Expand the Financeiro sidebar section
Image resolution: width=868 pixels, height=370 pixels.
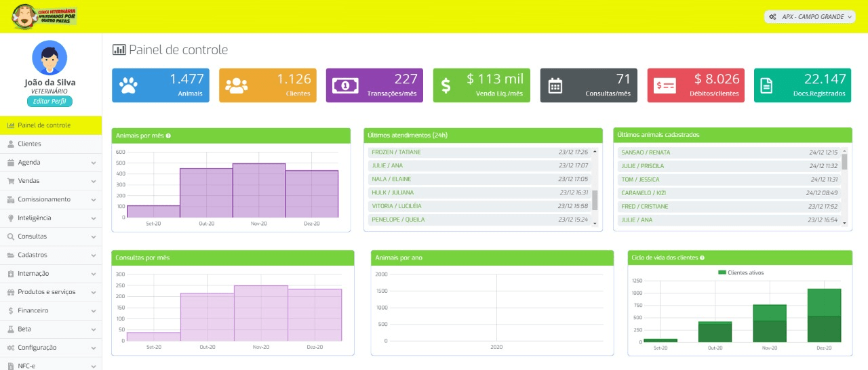click(51, 310)
